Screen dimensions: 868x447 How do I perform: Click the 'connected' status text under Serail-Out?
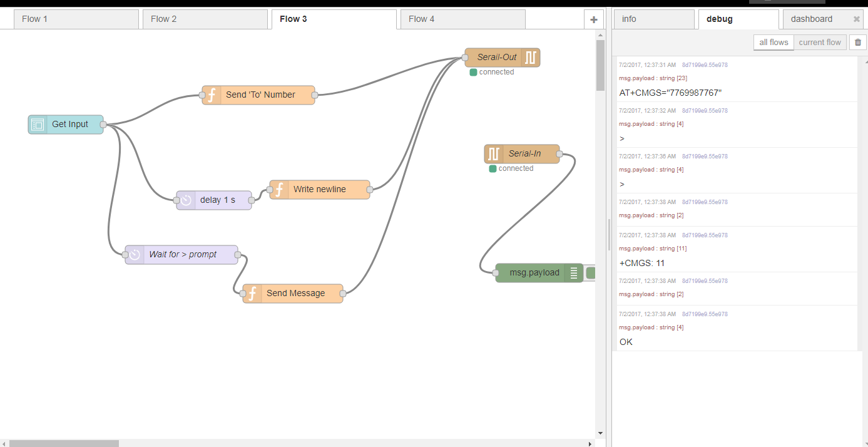pyautogui.click(x=497, y=72)
